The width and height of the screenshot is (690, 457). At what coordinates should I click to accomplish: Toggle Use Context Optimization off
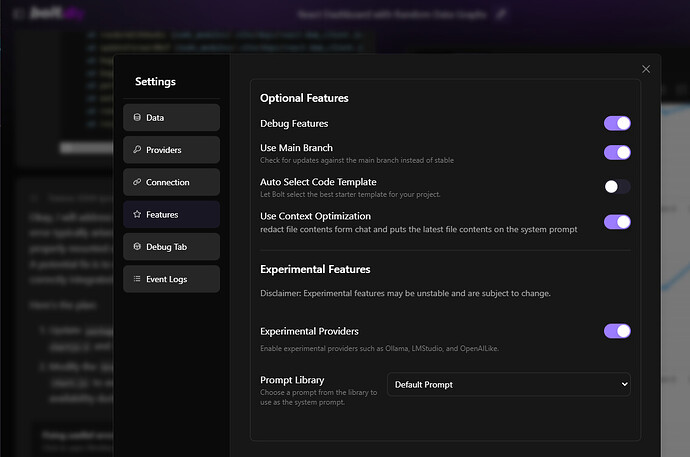(617, 222)
